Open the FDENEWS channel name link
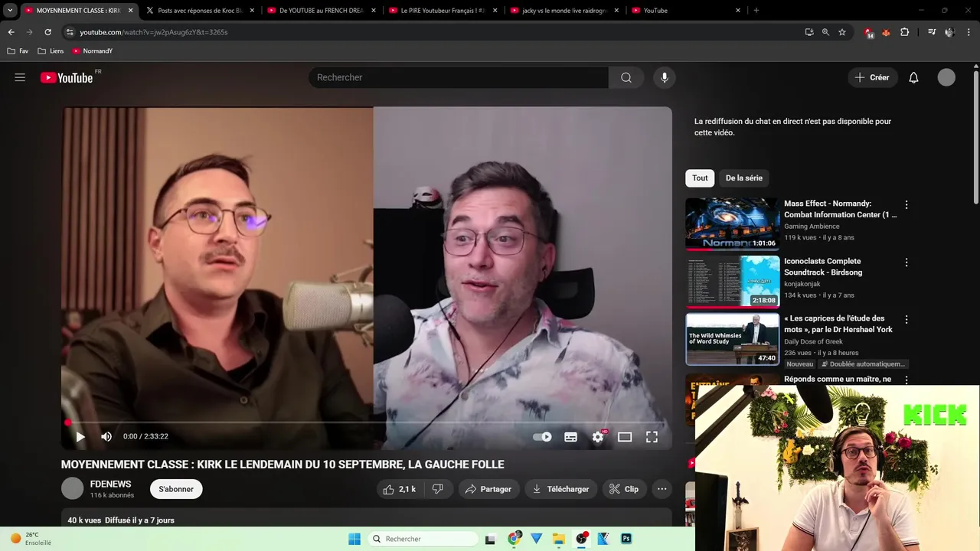The image size is (980, 551). click(110, 484)
